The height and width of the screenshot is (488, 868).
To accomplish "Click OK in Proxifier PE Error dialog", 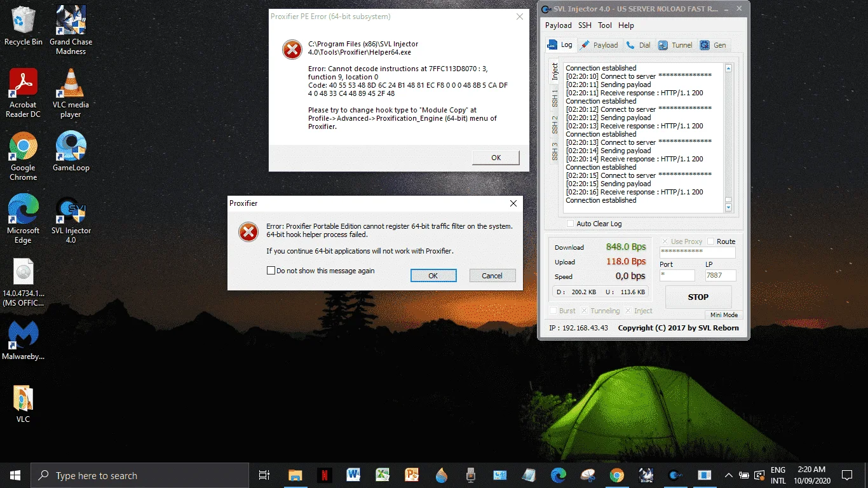I will (496, 158).
